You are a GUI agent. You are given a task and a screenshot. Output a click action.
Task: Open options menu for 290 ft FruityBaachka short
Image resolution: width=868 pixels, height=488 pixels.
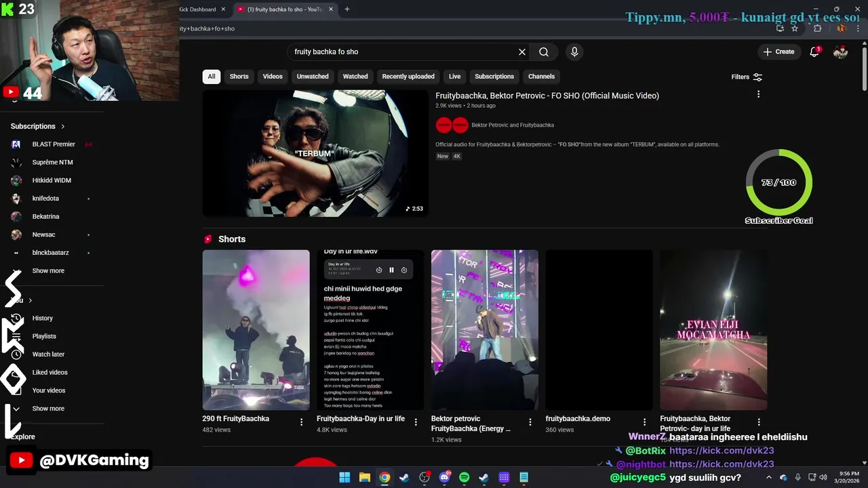click(301, 422)
